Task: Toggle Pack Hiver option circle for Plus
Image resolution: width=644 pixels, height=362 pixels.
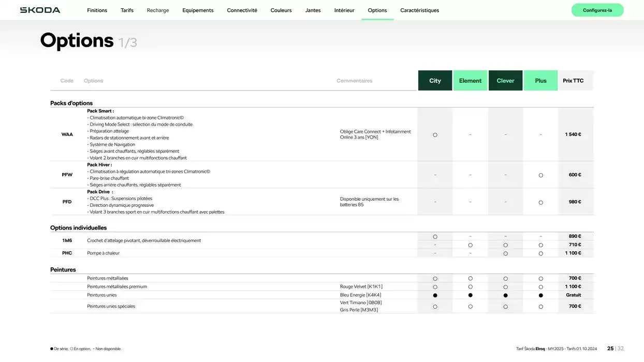Action: pyautogui.click(x=540, y=175)
